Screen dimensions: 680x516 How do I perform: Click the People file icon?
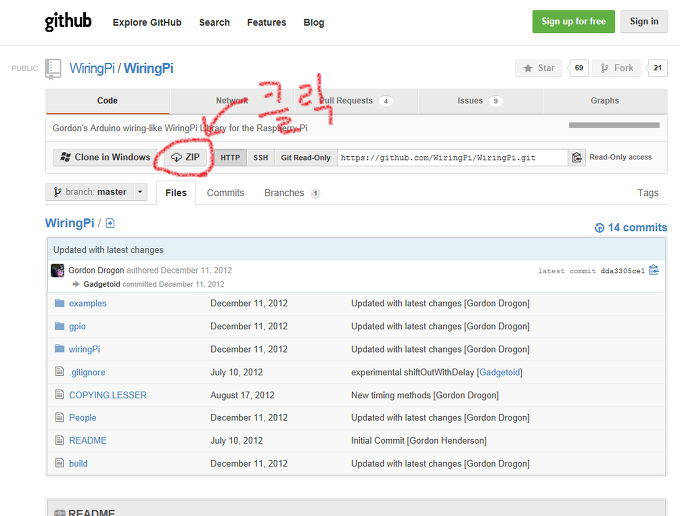coord(59,417)
